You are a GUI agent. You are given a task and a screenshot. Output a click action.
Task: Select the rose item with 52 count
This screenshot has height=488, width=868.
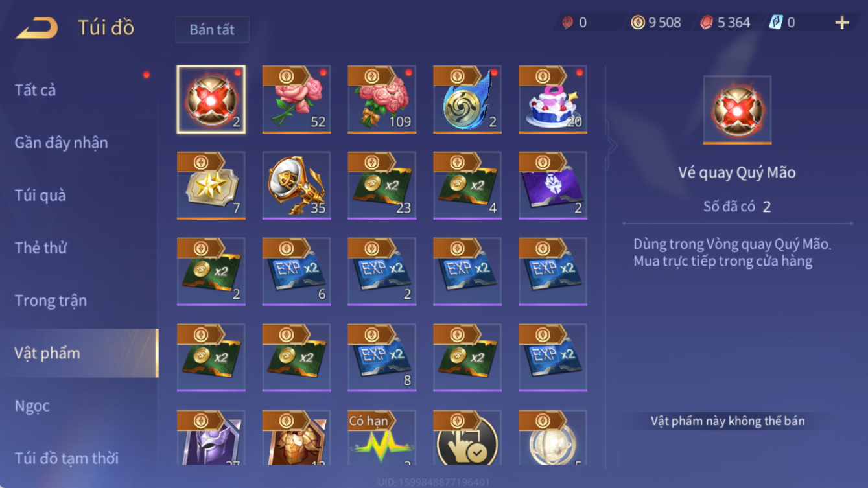click(x=296, y=100)
